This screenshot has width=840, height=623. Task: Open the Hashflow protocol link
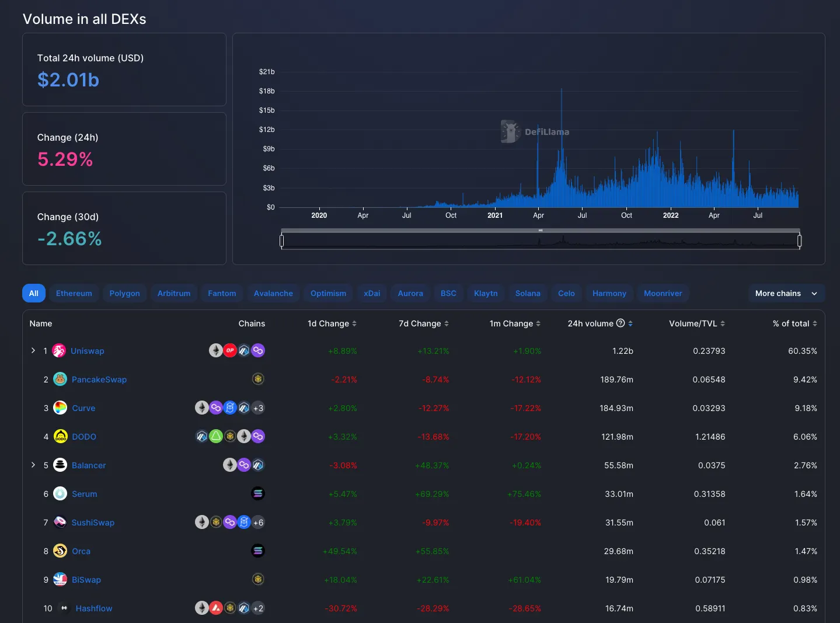[94, 608]
